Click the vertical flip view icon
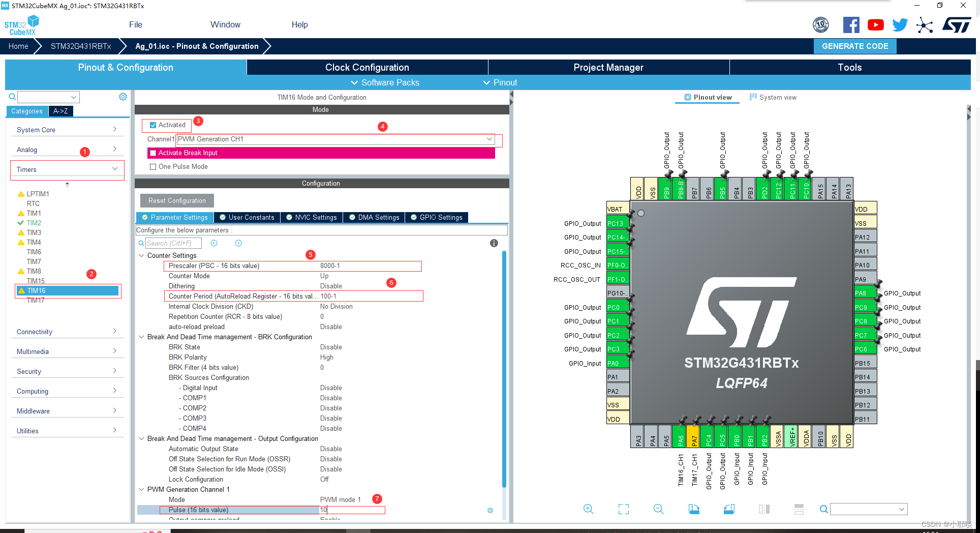The image size is (980, 533). click(x=764, y=509)
